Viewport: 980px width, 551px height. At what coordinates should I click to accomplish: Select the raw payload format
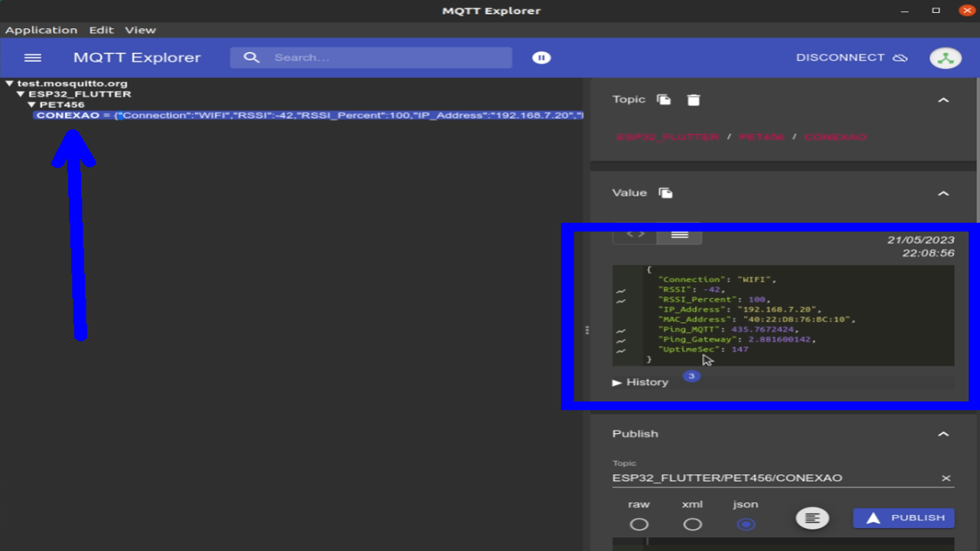639,523
